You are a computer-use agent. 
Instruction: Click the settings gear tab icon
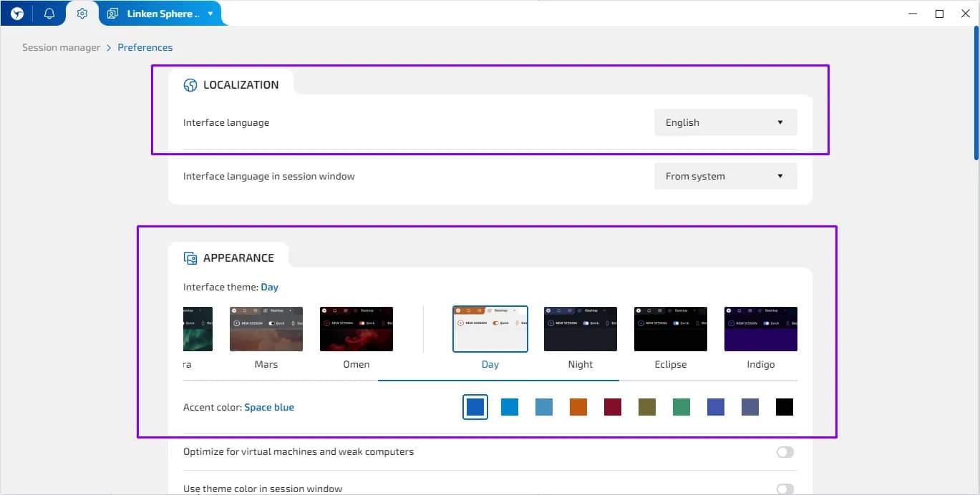[82, 14]
